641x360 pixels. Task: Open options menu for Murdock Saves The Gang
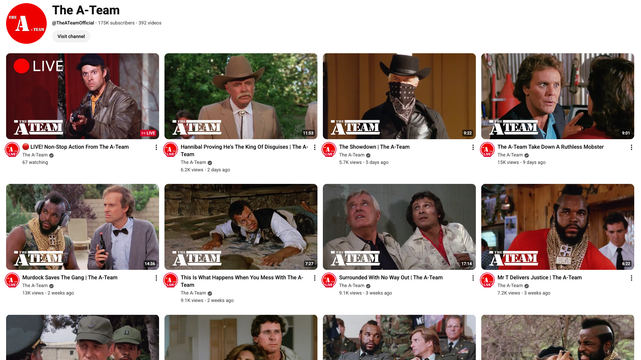156,278
